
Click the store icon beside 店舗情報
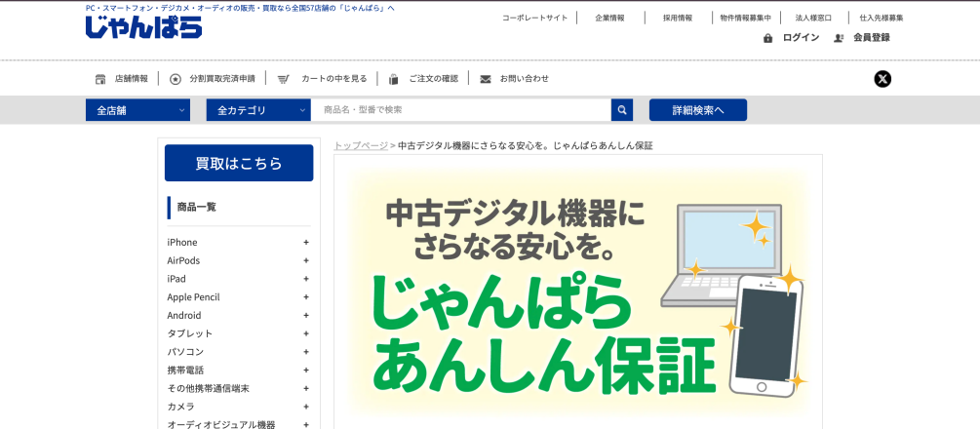(100, 79)
